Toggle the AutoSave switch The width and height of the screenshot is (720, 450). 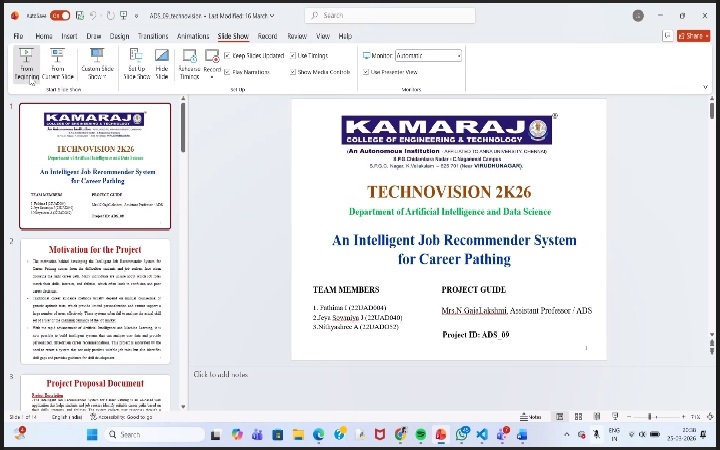point(60,16)
